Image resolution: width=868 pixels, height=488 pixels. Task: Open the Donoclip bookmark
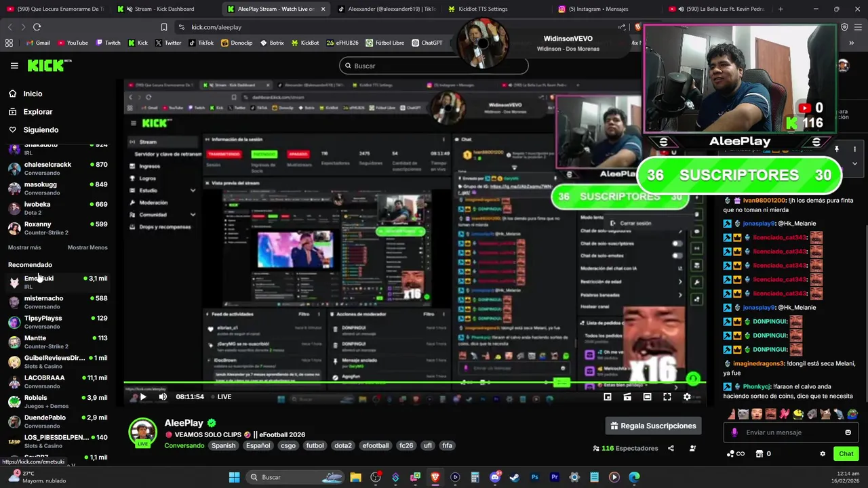pyautogui.click(x=236, y=43)
